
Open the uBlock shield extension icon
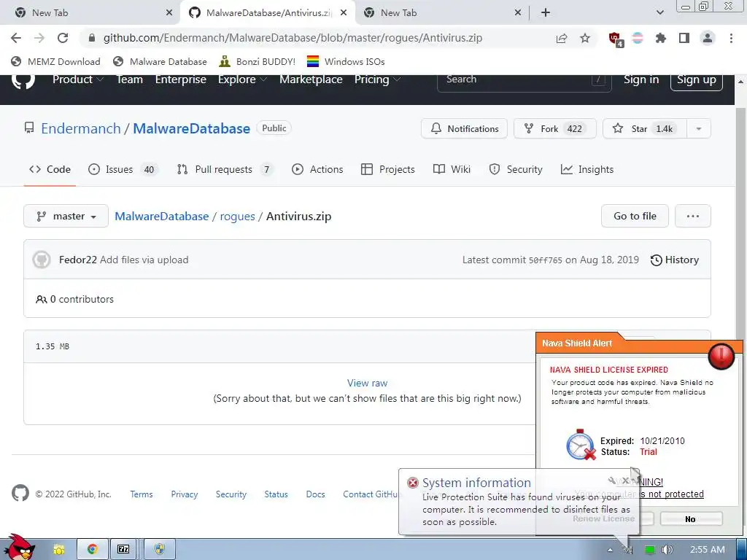pos(616,39)
